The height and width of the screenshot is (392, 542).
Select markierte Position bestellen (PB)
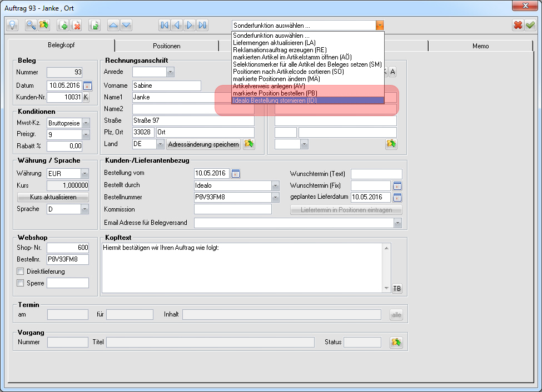(x=307, y=93)
